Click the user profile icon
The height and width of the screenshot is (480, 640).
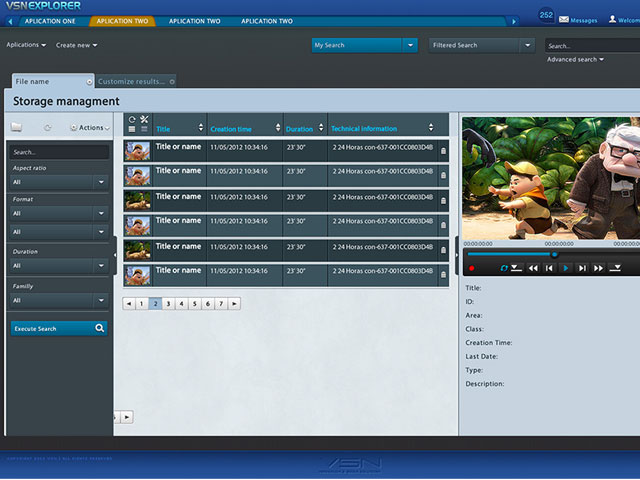612,19
